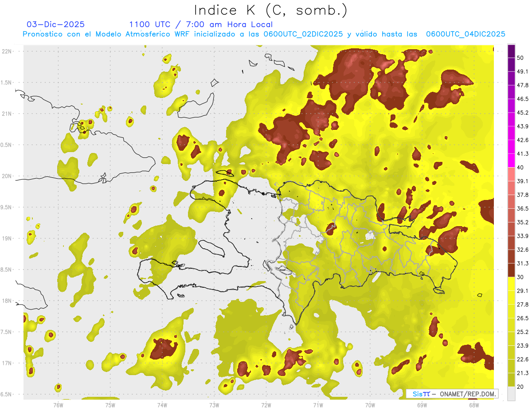Click the latitude label "19N"
The width and height of the screenshot is (532, 411).
[7, 239]
